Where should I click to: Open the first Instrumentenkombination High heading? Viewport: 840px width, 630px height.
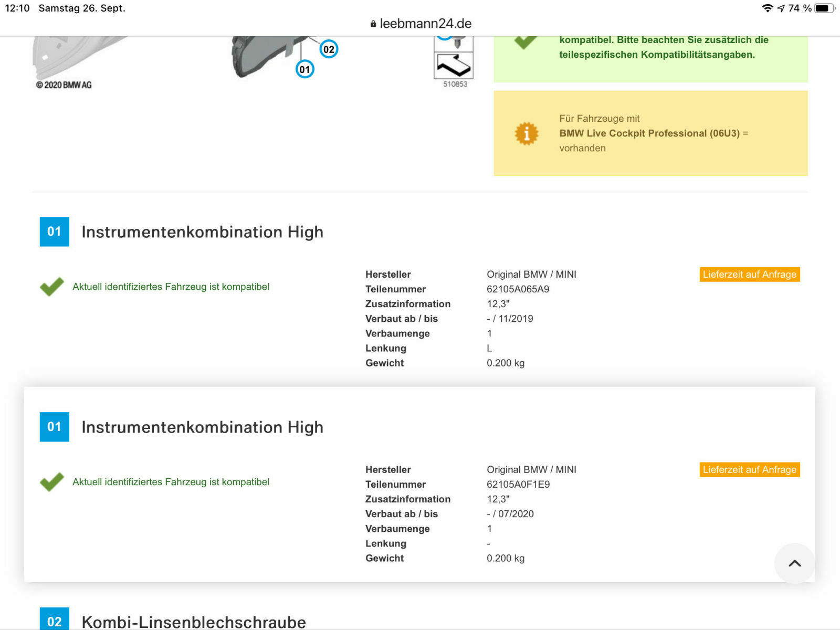coord(202,232)
